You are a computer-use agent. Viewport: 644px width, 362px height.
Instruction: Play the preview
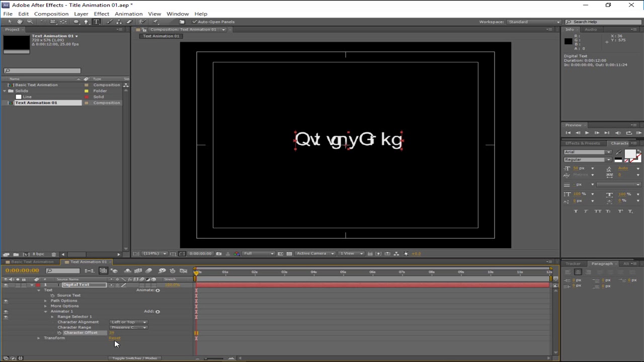pos(587,133)
